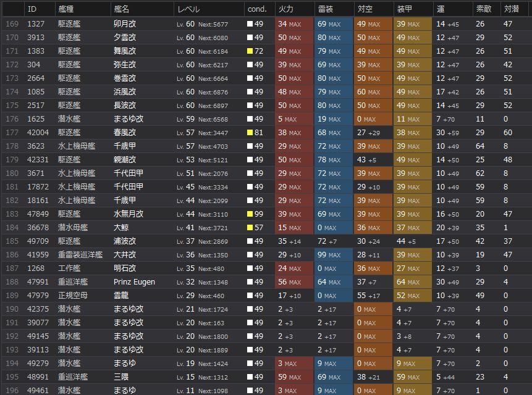Image resolution: width=532 pixels, height=395 pixels.
Task: Click ID 3623 in the 千歳甲 row
Action: pyautogui.click(x=36, y=146)
